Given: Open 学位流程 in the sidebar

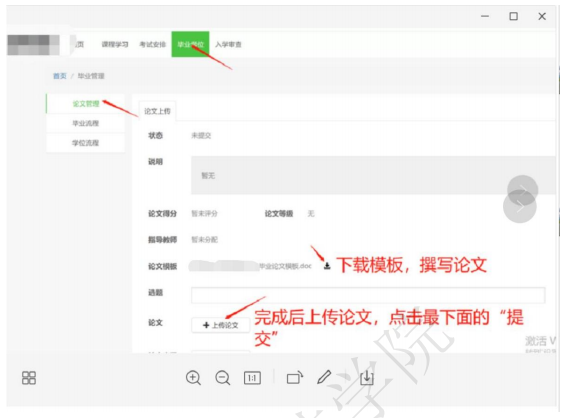Looking at the screenshot, I should coord(86,143).
